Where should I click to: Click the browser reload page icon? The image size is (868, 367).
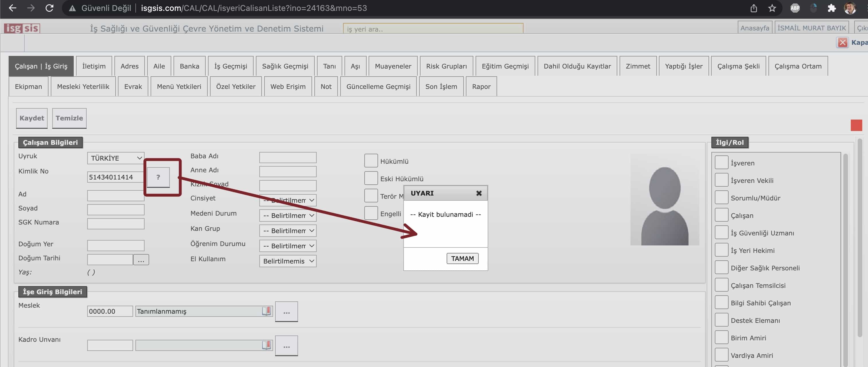pyautogui.click(x=50, y=8)
